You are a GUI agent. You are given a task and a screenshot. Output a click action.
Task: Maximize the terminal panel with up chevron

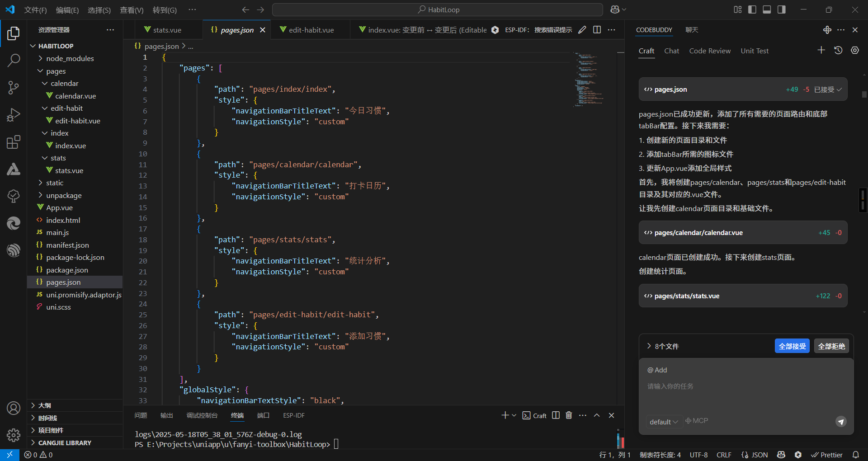coord(597,415)
